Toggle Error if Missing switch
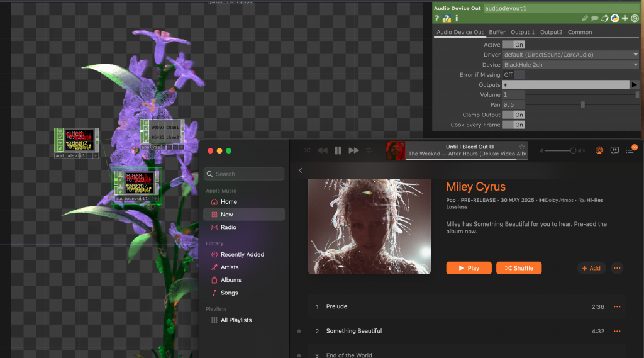 coord(513,75)
